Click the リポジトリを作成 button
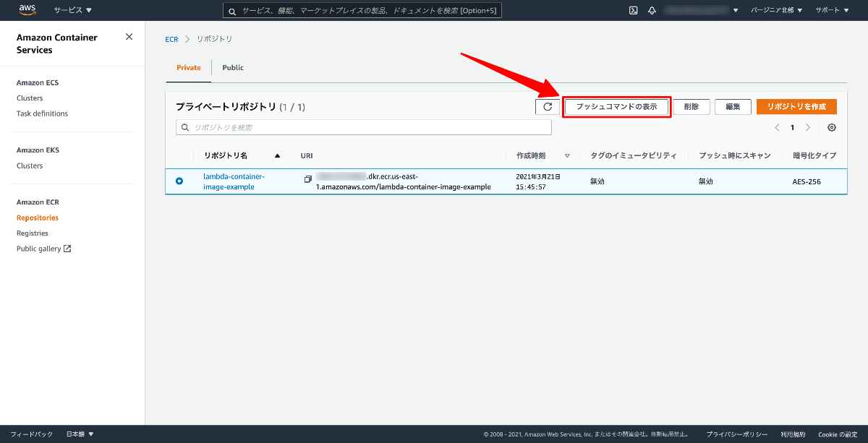Viewport: 868px width, 443px height. pos(796,106)
